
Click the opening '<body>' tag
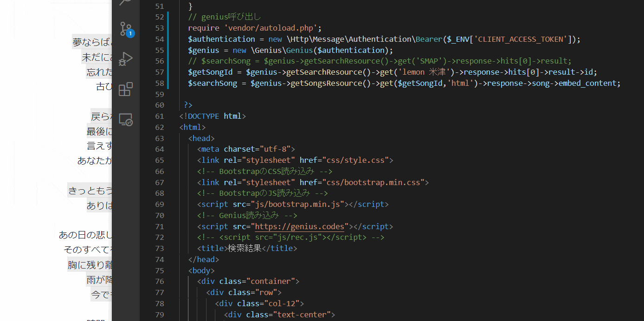coord(201,270)
